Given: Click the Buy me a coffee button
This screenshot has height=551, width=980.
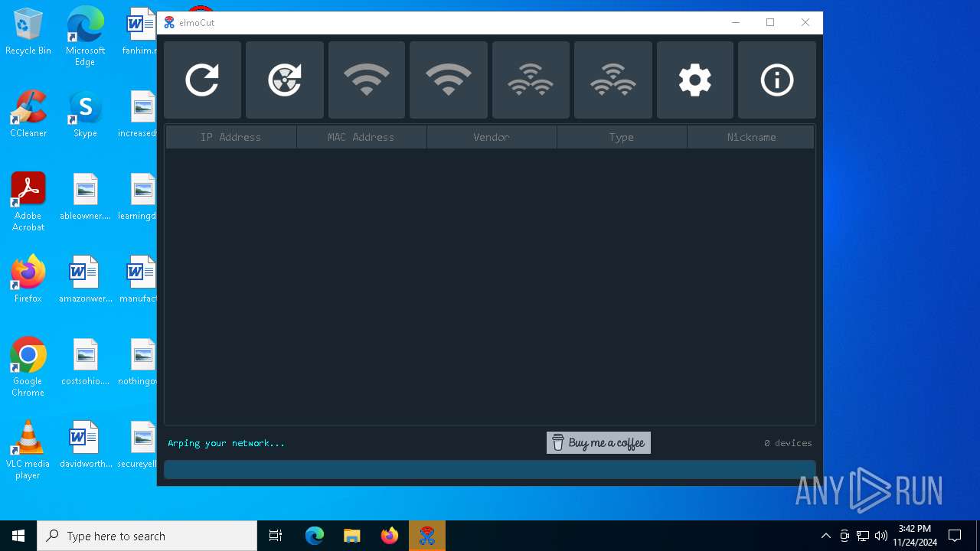Looking at the screenshot, I should [599, 442].
